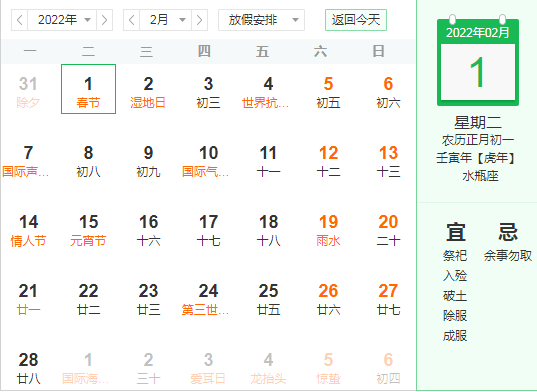Viewport: 537px width, 392px height.
Task: Select March 5 惊蛰
Action: [328, 368]
